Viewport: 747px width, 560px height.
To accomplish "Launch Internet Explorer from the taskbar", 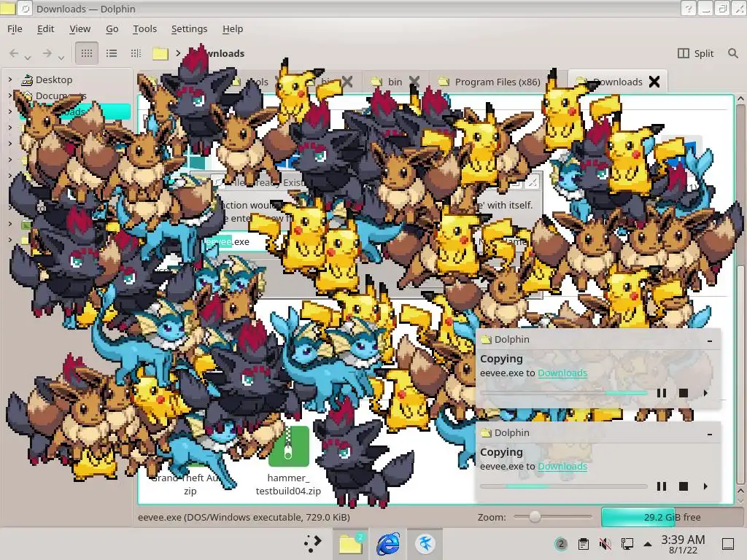I will pos(388,543).
